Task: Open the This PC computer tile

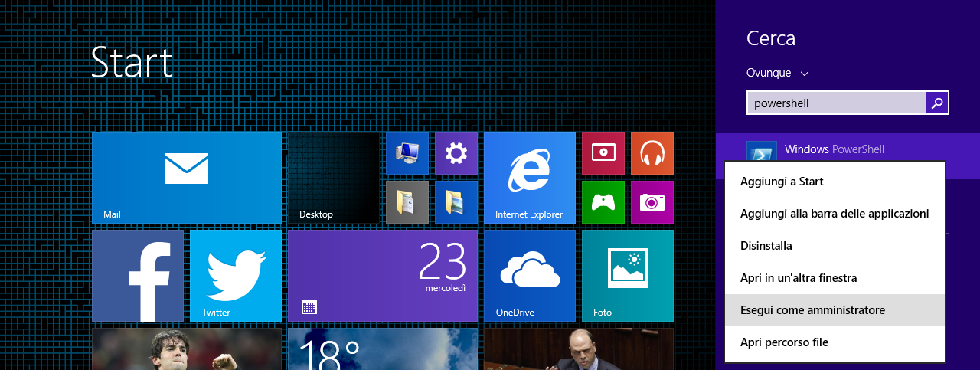Action: [x=407, y=153]
